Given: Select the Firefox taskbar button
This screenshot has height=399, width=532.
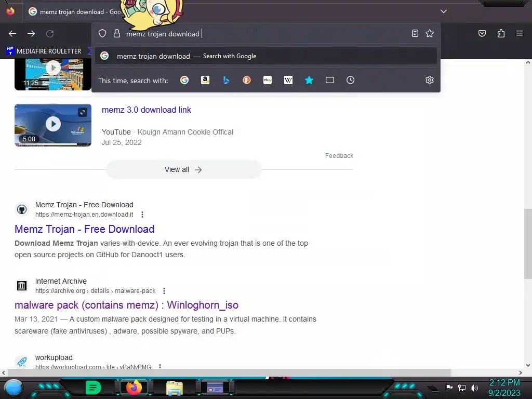Looking at the screenshot, I should [134, 388].
